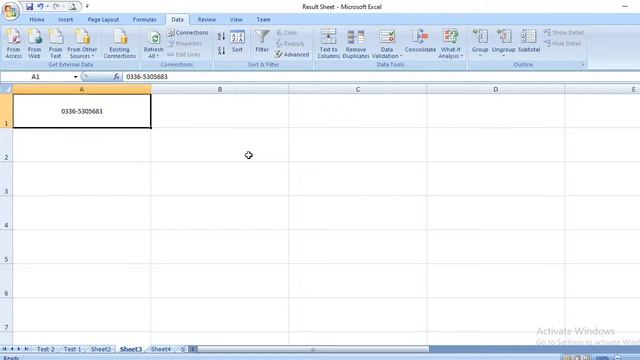Click Hide Detail in Outline
The image size is (640, 360).
coord(563,43)
